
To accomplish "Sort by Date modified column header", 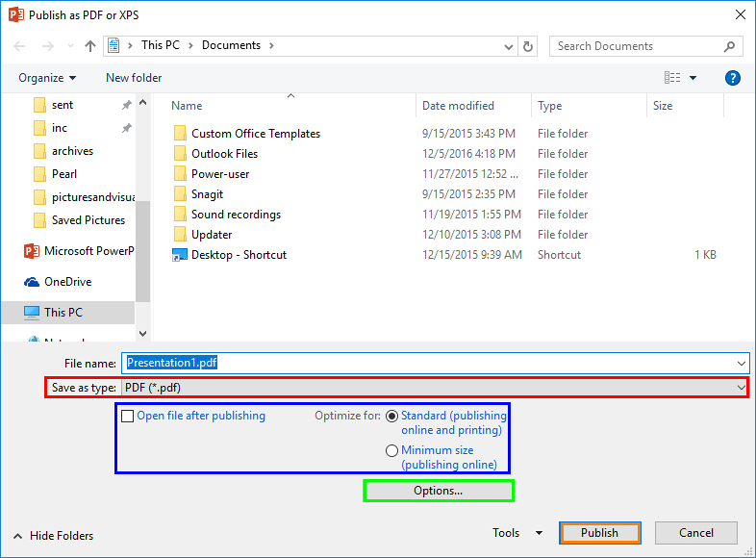I will [x=458, y=106].
